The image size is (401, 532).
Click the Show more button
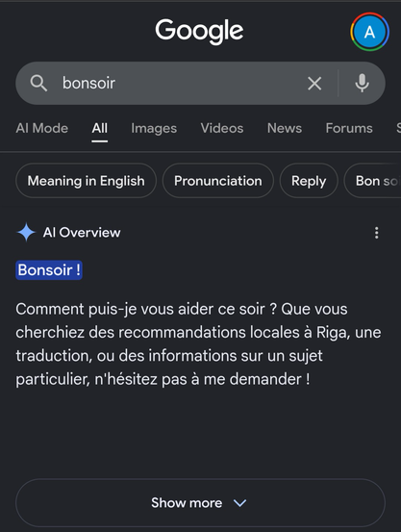[x=200, y=503]
